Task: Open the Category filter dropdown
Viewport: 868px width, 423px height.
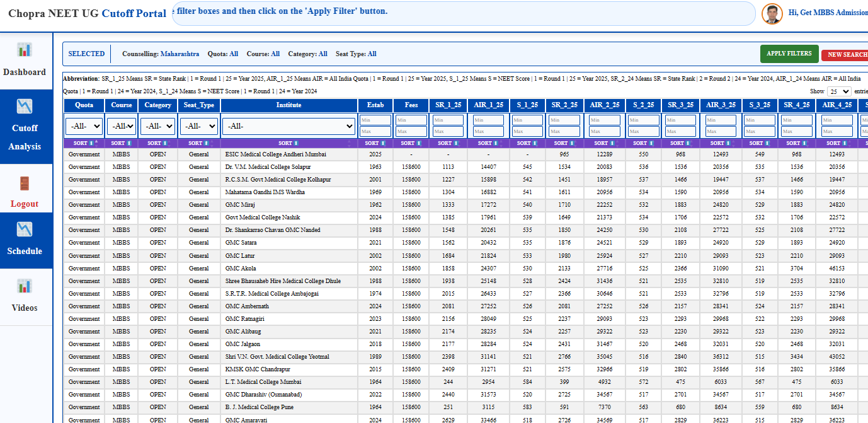Action: point(157,127)
